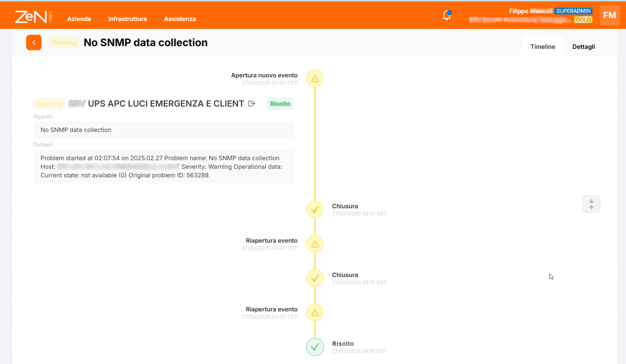Screen dimensions: 626x364
Task: Click the orange back arrow button
Action: (x=34, y=43)
